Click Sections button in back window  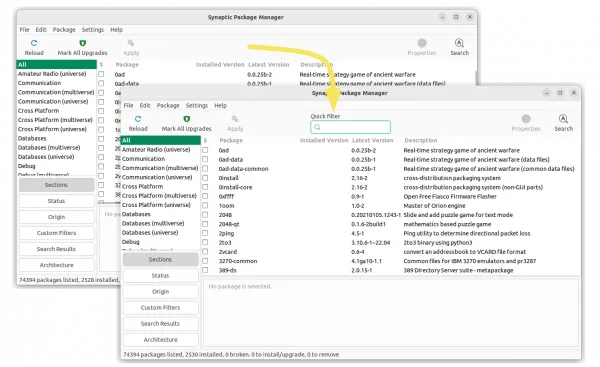click(56, 185)
